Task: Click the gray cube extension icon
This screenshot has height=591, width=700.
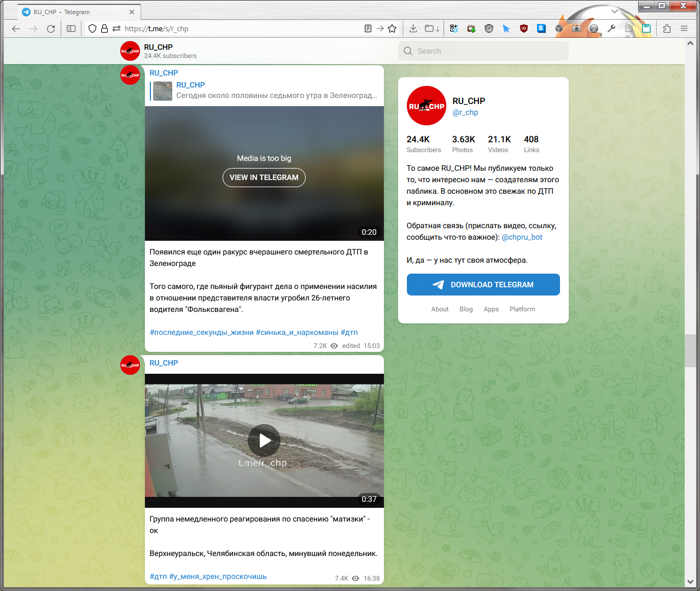Action: click(x=559, y=28)
